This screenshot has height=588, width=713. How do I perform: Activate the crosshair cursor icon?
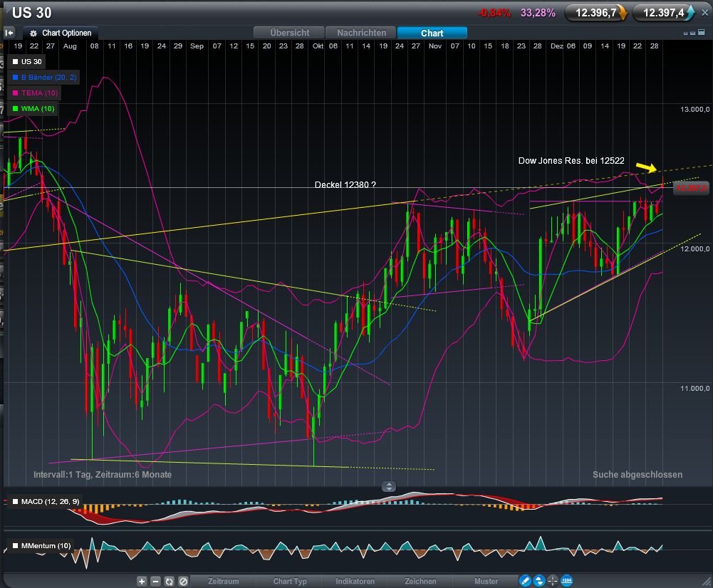[553, 581]
